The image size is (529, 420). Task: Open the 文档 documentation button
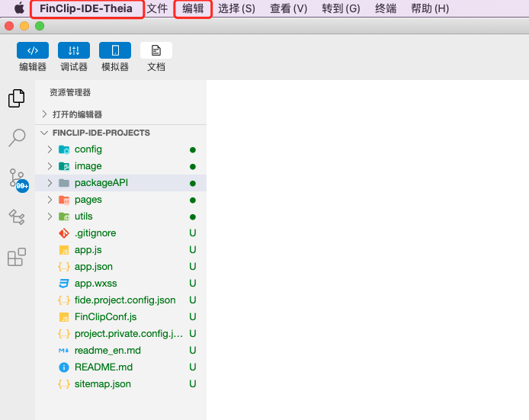pyautogui.click(x=156, y=50)
